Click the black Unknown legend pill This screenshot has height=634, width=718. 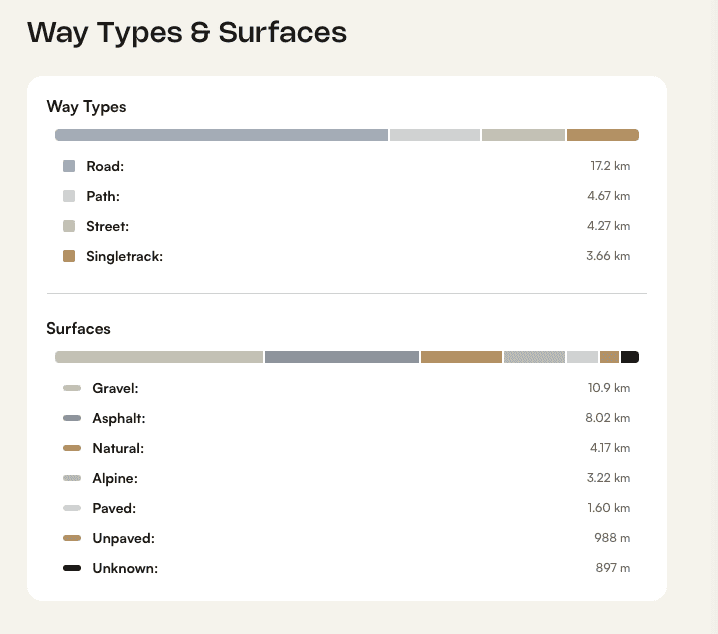(x=72, y=568)
